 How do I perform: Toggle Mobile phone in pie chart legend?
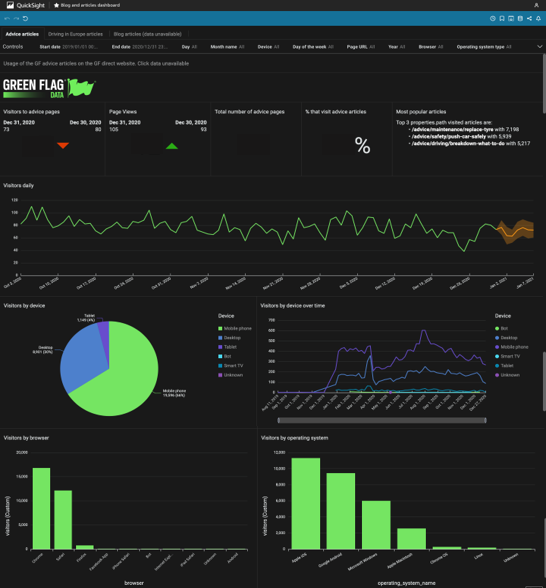235,328
